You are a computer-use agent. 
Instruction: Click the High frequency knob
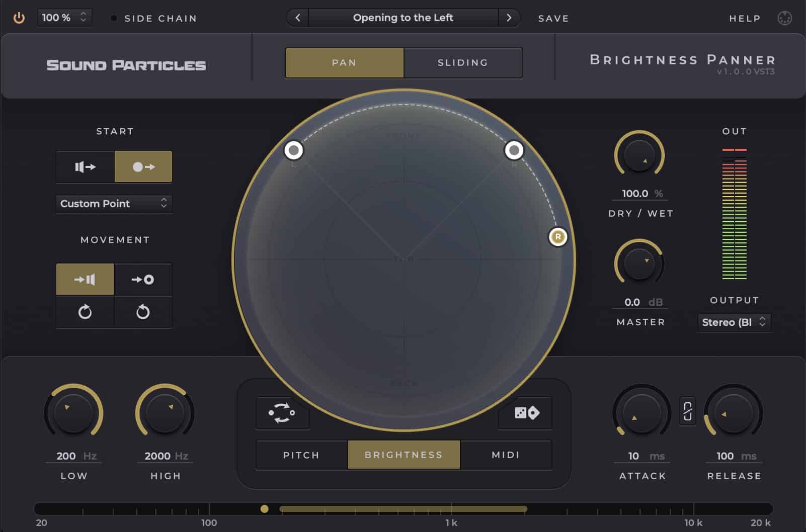[x=165, y=413]
